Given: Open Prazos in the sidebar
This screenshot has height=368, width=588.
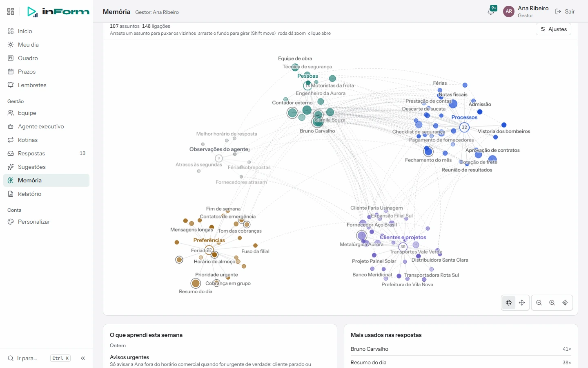Looking at the screenshot, I should [x=46, y=72].
